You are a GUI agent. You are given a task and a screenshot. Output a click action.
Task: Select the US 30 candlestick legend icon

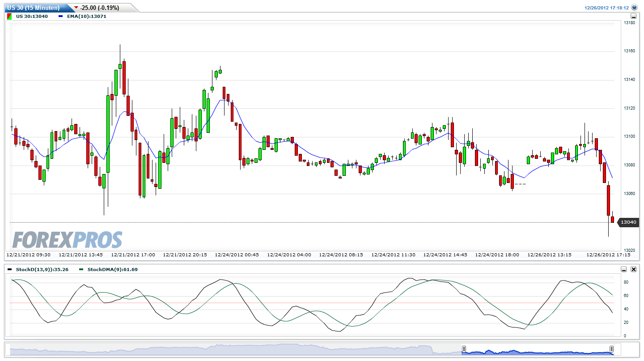tap(9, 16)
